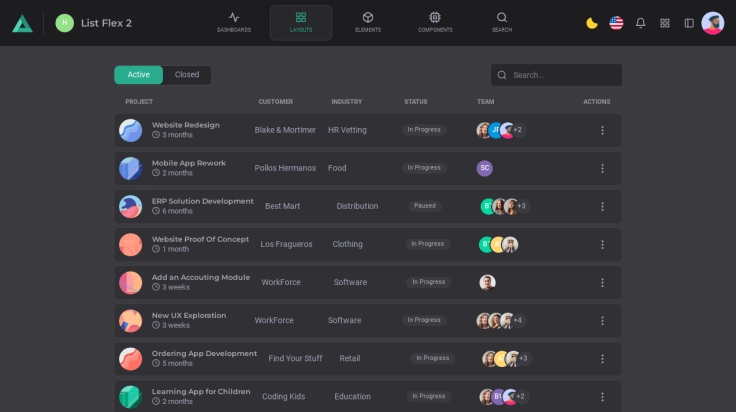Toggle dark mode with the moon icon

(x=592, y=23)
